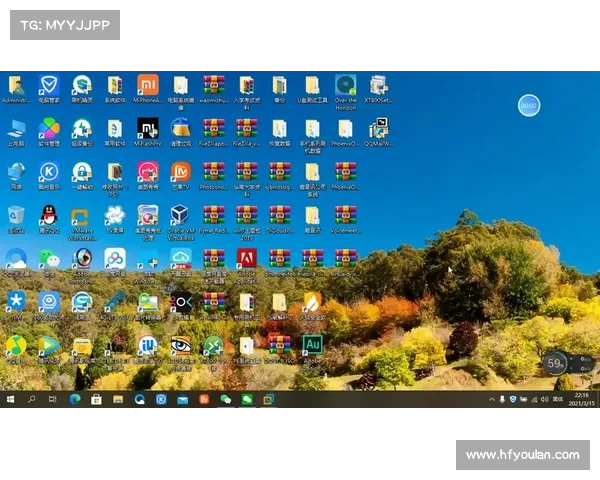Click the microphone tray icon
The height and width of the screenshot is (480, 600).
tap(502, 400)
